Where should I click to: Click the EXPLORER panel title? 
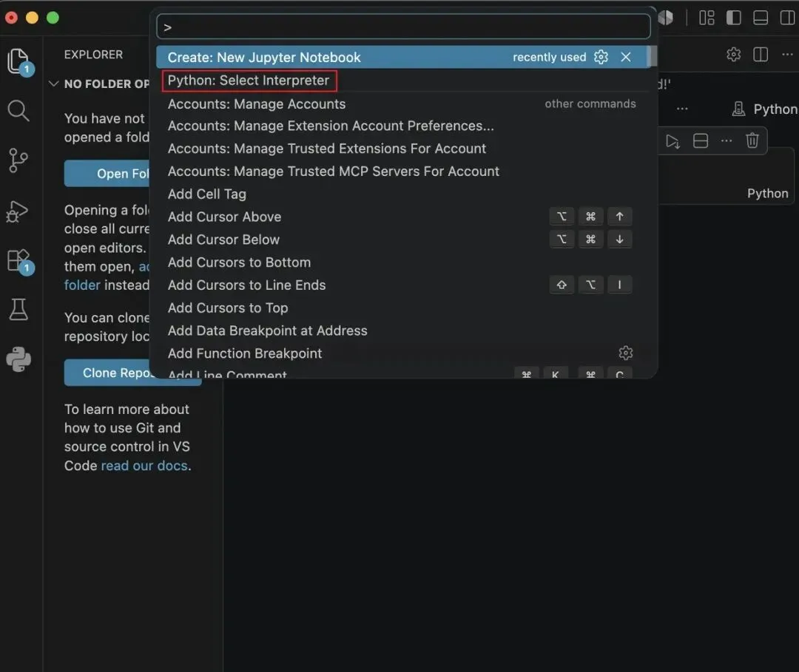tap(93, 55)
